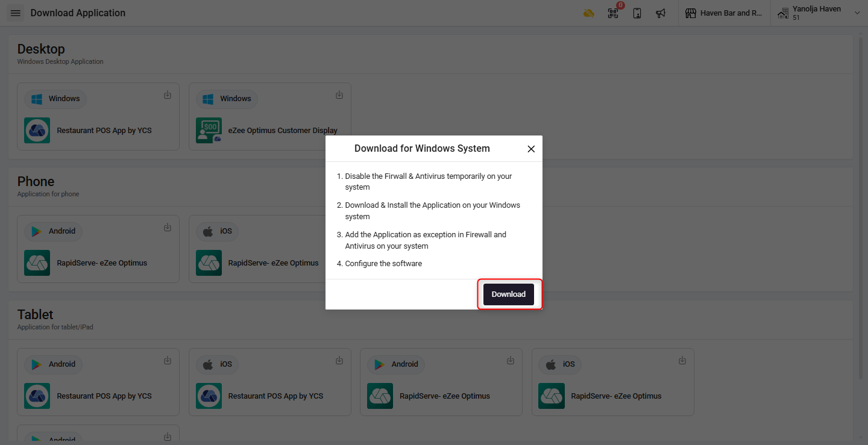Viewport: 868px width, 445px height.
Task: Click the Download button in the dialog
Action: pyautogui.click(x=509, y=294)
